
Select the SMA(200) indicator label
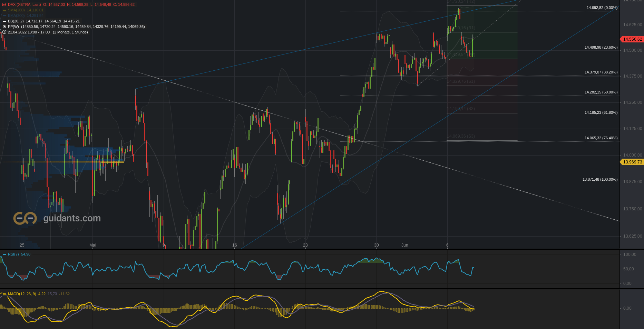pos(16,10)
